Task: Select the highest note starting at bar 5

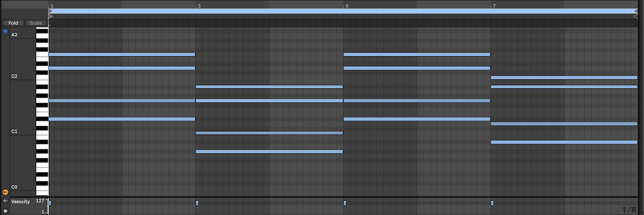Action: [x=417, y=54]
